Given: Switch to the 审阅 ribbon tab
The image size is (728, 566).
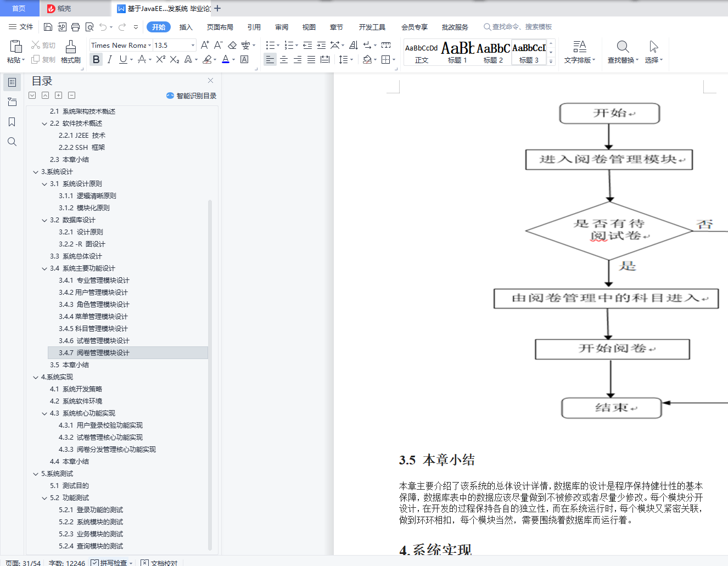Looking at the screenshot, I should [282, 27].
